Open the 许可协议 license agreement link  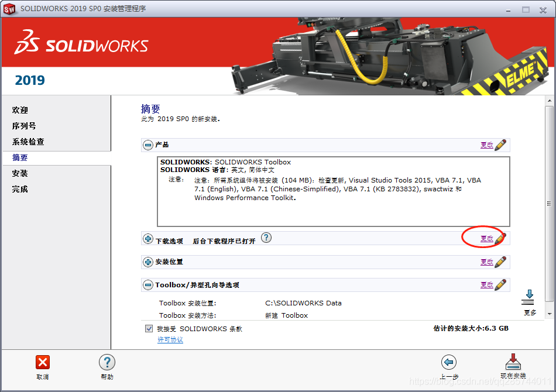coord(170,339)
